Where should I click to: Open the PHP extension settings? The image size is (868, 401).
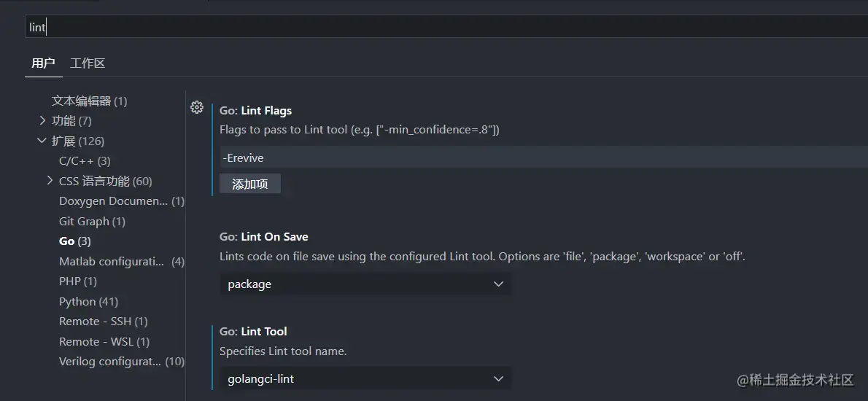pyautogui.click(x=77, y=281)
